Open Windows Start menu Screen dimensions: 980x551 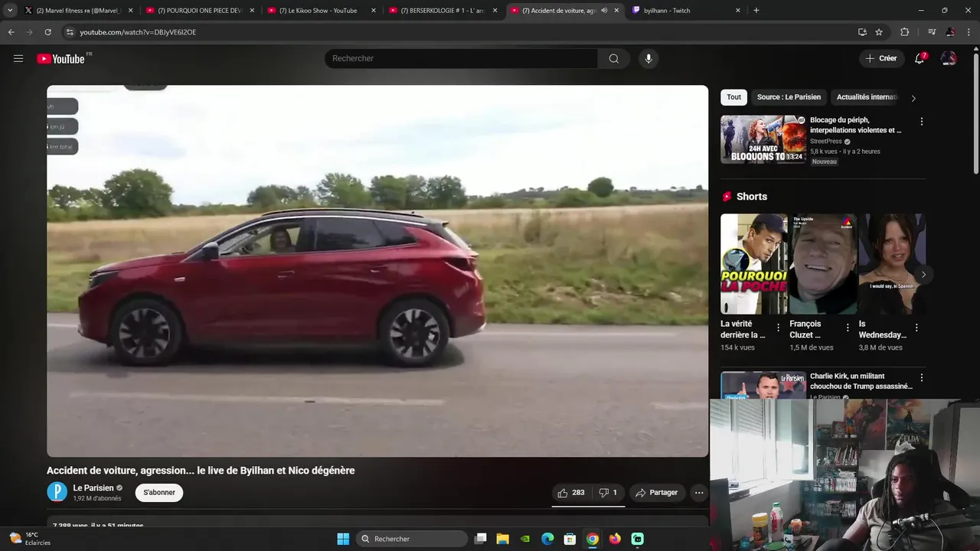click(343, 539)
